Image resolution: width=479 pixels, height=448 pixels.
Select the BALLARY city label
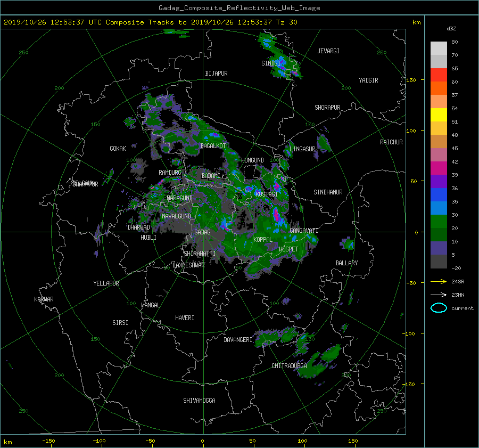(x=346, y=263)
